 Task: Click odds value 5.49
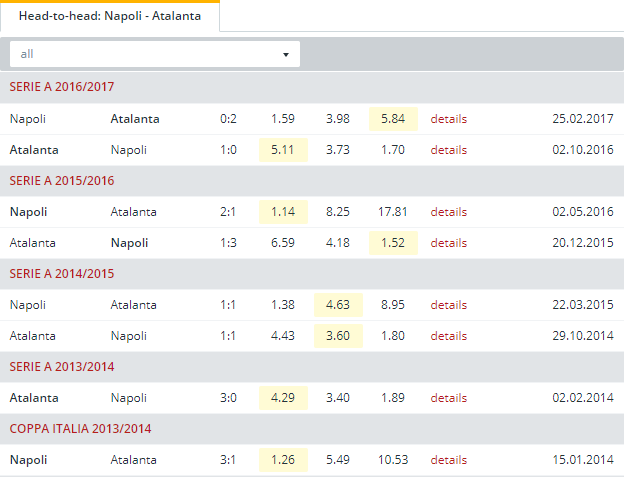338,460
